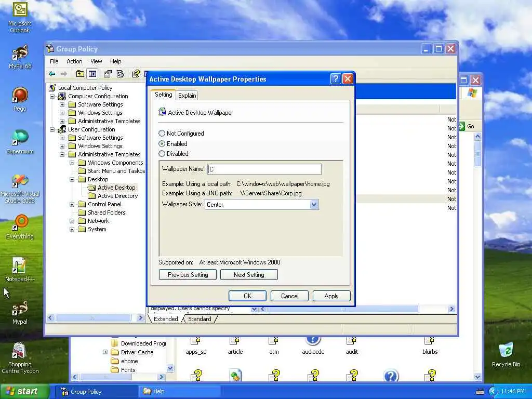Open the Wallpaper Style dropdown

314,204
